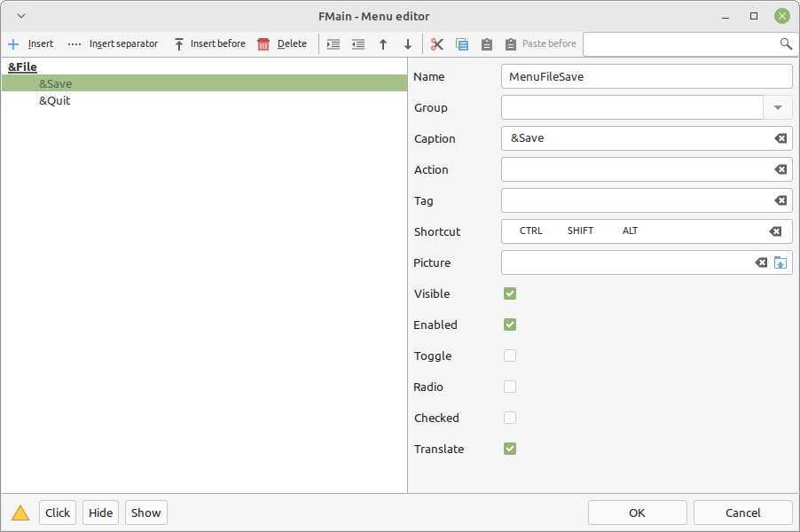Open the window menu chevron in title bar
800x532 pixels.
click(x=21, y=16)
